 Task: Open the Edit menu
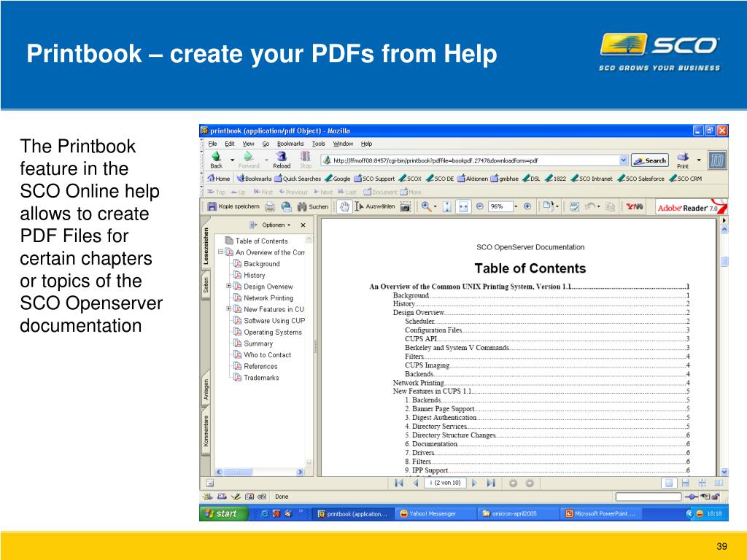click(x=230, y=144)
